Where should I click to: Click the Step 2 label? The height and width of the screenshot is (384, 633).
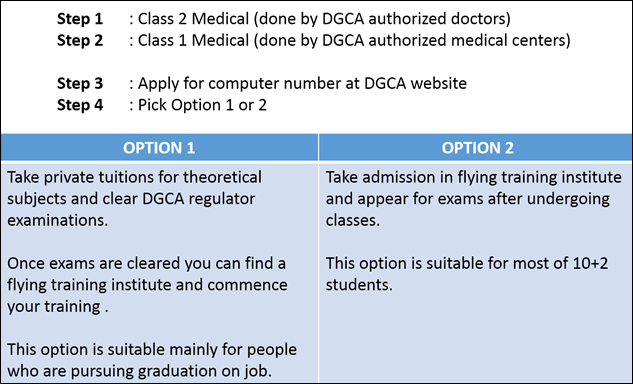pos(80,40)
